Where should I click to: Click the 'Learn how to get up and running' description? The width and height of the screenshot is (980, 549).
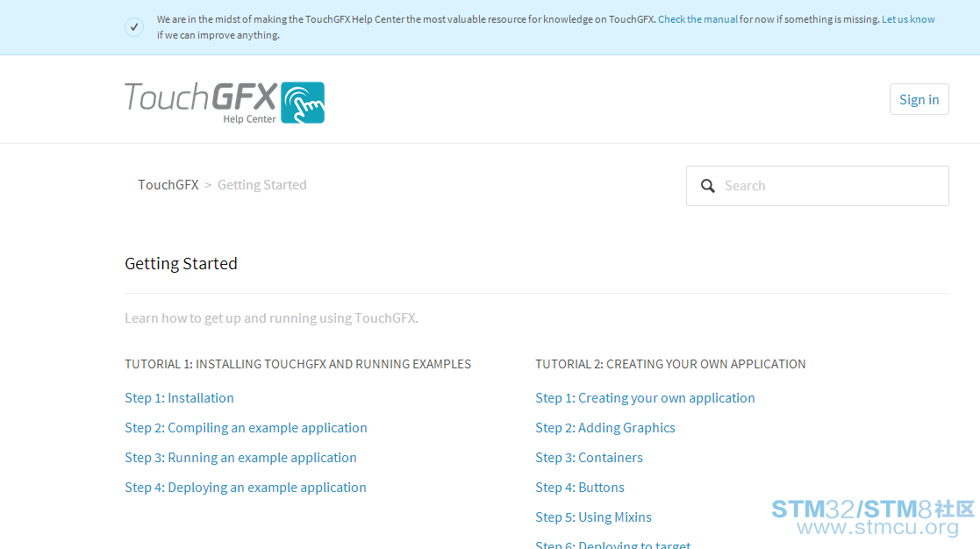(271, 318)
